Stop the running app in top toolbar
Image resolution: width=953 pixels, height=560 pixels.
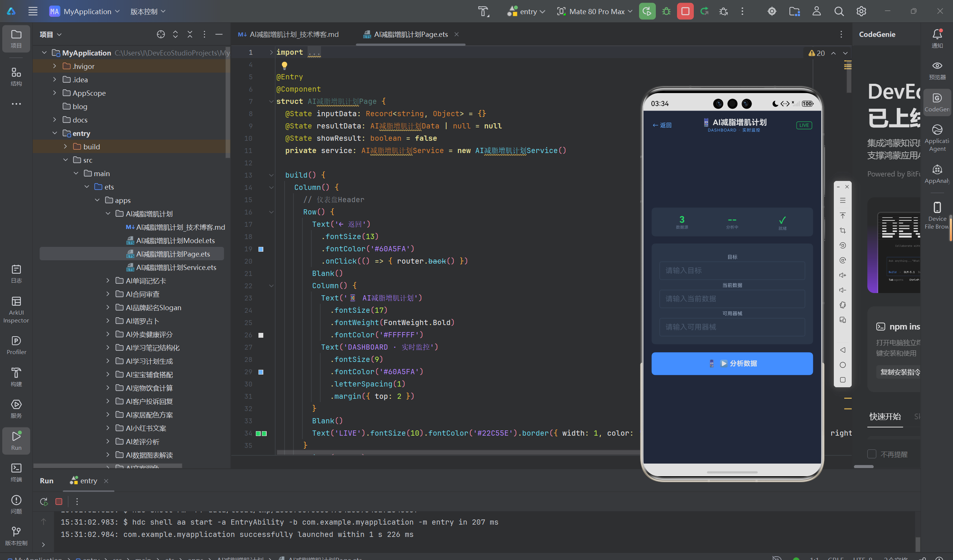click(x=685, y=11)
